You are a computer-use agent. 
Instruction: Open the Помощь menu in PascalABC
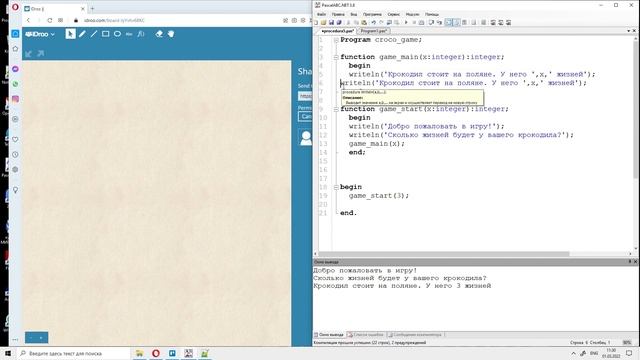click(431, 14)
